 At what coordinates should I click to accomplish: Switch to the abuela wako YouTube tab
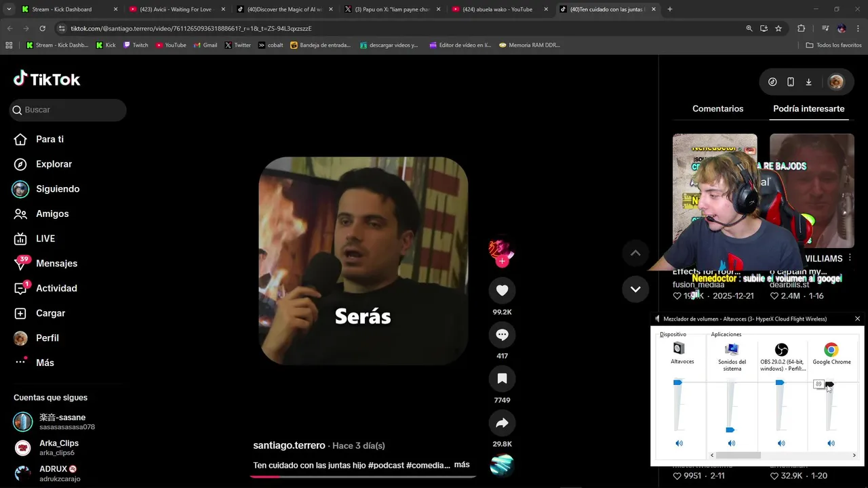pos(500,9)
